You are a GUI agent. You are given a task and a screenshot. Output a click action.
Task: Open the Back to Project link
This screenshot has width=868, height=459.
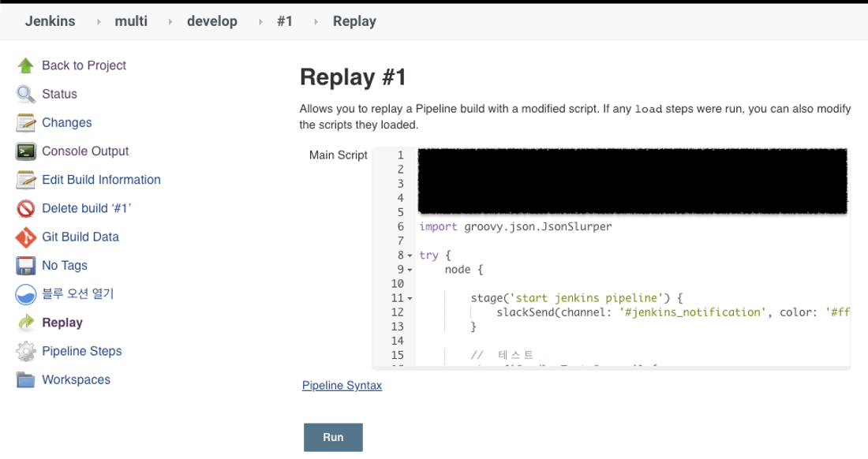[x=84, y=65]
